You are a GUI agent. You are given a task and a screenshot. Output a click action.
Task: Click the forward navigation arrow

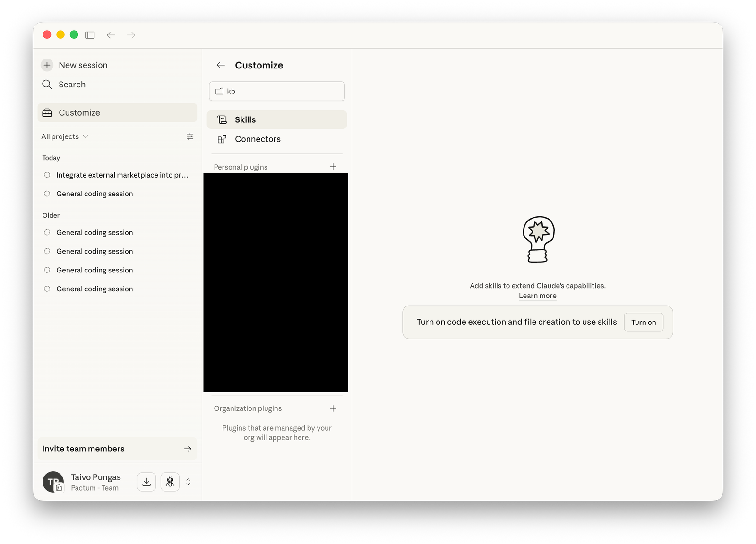pos(130,35)
